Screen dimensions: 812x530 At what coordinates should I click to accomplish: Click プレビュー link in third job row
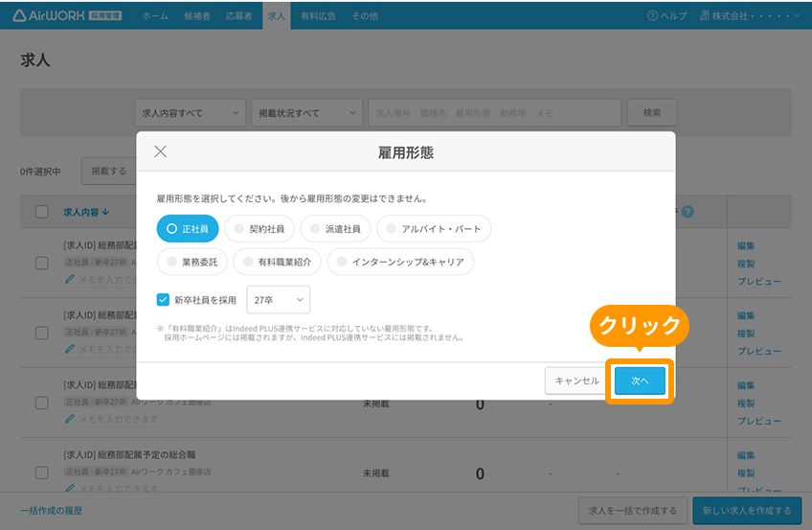click(x=759, y=421)
